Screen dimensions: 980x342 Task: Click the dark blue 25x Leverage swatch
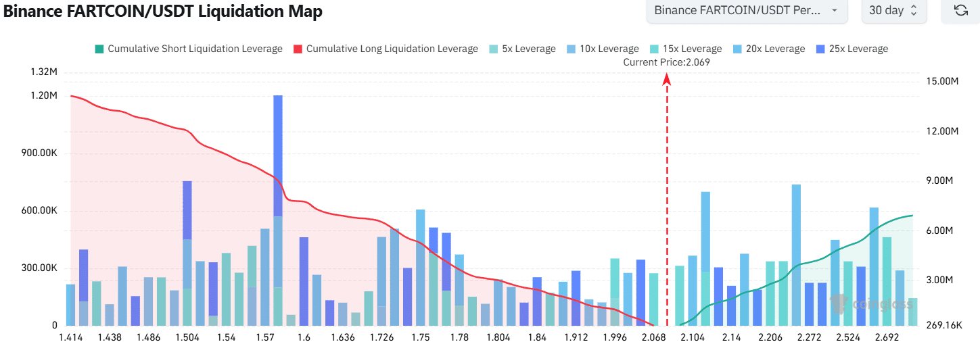[820, 49]
